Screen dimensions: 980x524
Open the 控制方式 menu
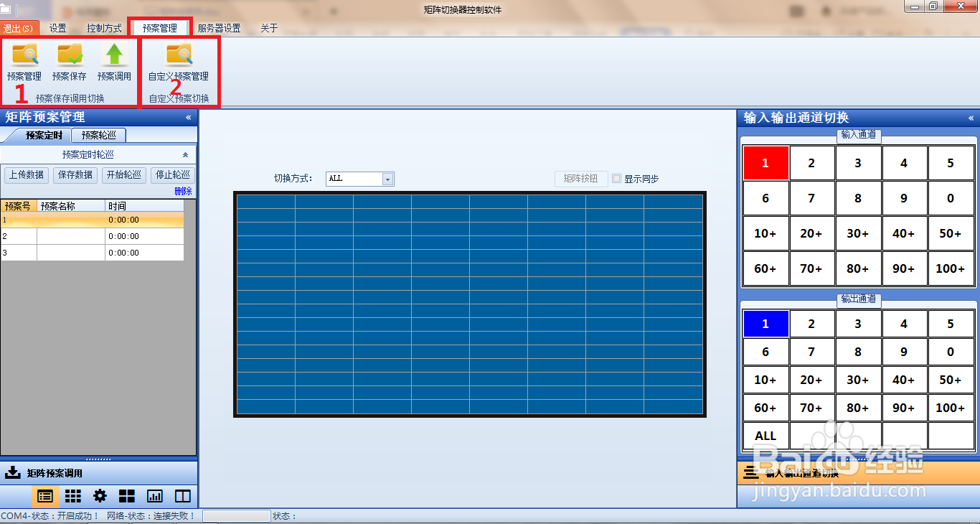104,28
